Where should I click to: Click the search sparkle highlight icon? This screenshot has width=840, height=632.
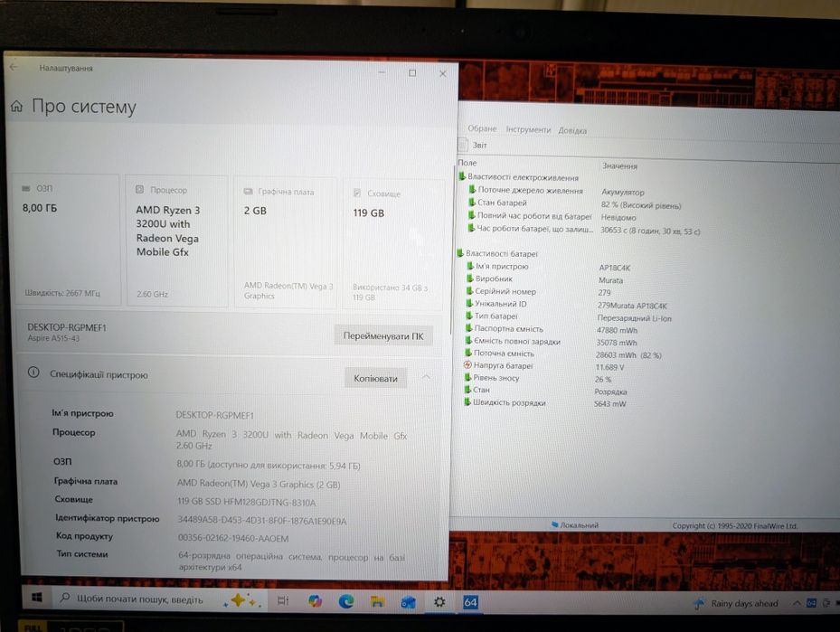(240, 600)
